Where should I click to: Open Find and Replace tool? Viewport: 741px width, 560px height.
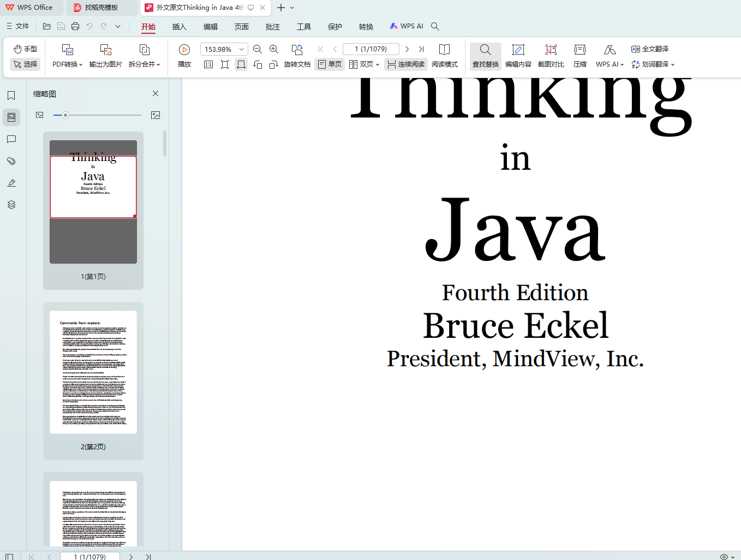[x=485, y=56]
